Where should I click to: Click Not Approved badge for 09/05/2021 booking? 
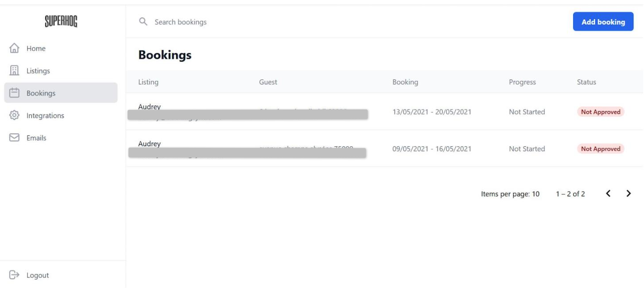(600, 149)
